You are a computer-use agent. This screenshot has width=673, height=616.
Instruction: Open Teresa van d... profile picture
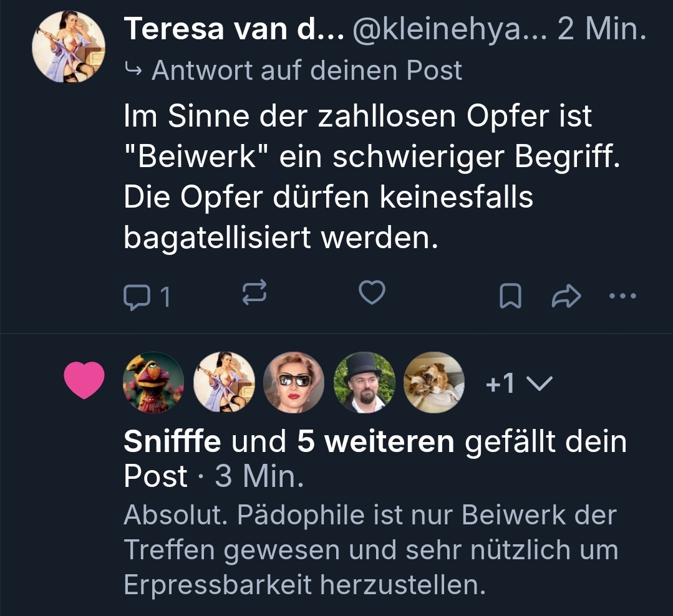tap(69, 47)
